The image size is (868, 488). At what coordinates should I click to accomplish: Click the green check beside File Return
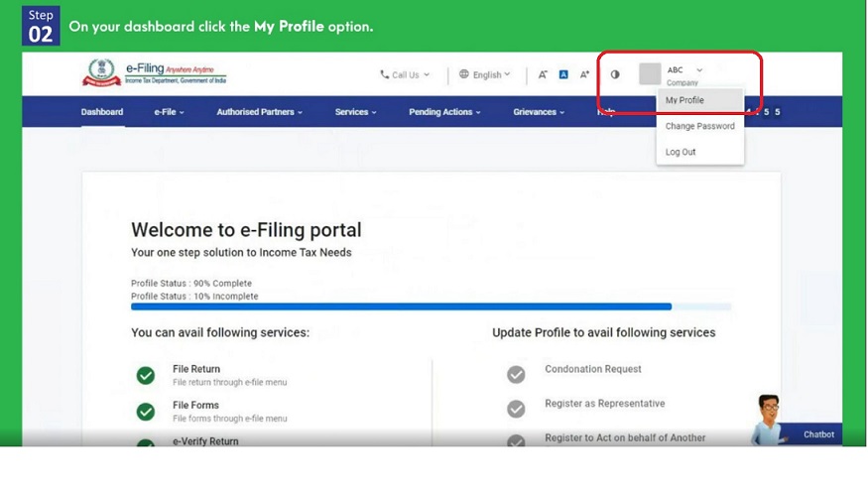[x=146, y=375]
